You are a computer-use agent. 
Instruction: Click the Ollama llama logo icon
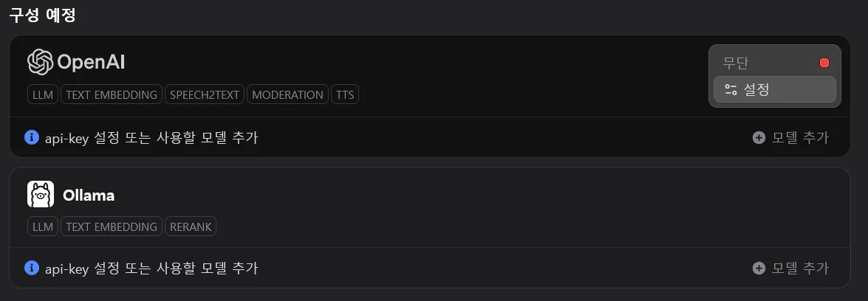[41, 195]
